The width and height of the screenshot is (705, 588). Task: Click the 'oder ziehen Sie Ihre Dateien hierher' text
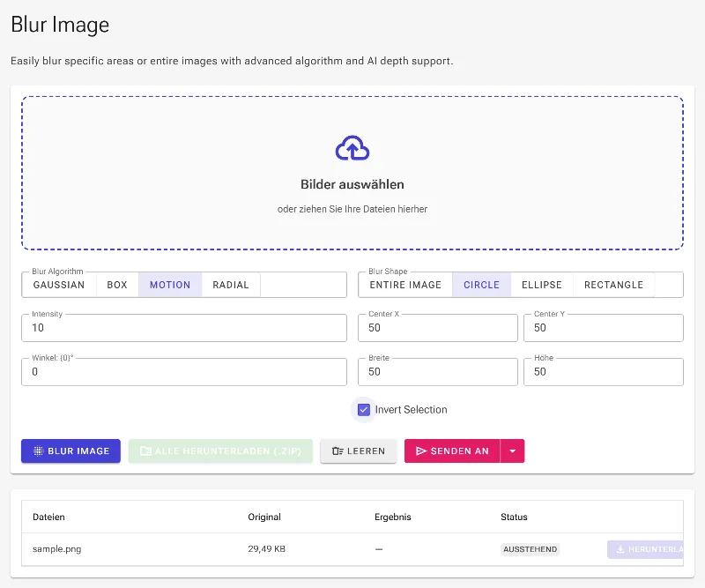click(352, 209)
